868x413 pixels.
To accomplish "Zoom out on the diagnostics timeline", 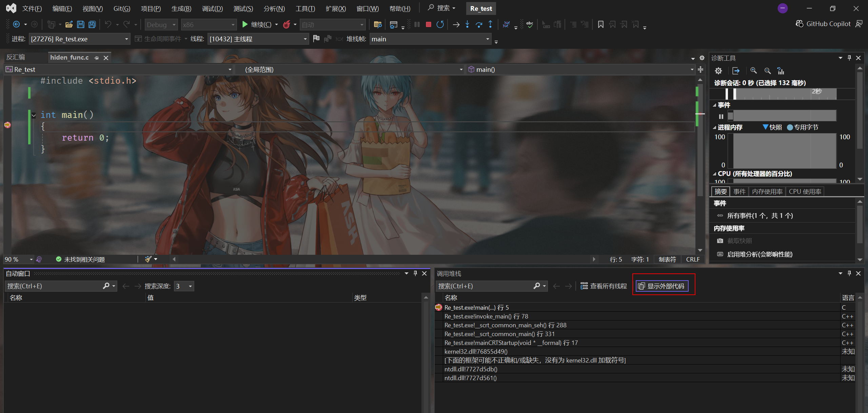I will [768, 70].
